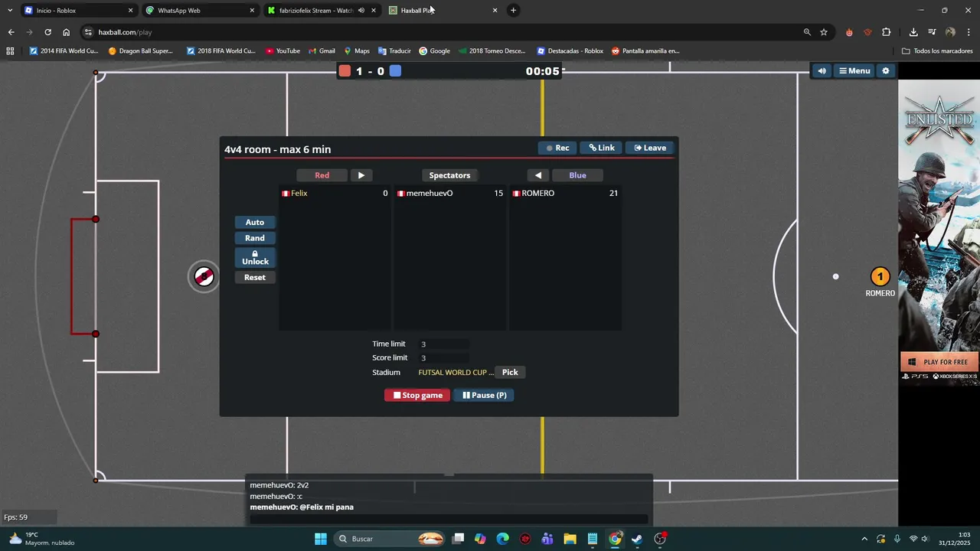Open the Haxball Menu button
The height and width of the screenshot is (551, 980).
click(x=854, y=70)
